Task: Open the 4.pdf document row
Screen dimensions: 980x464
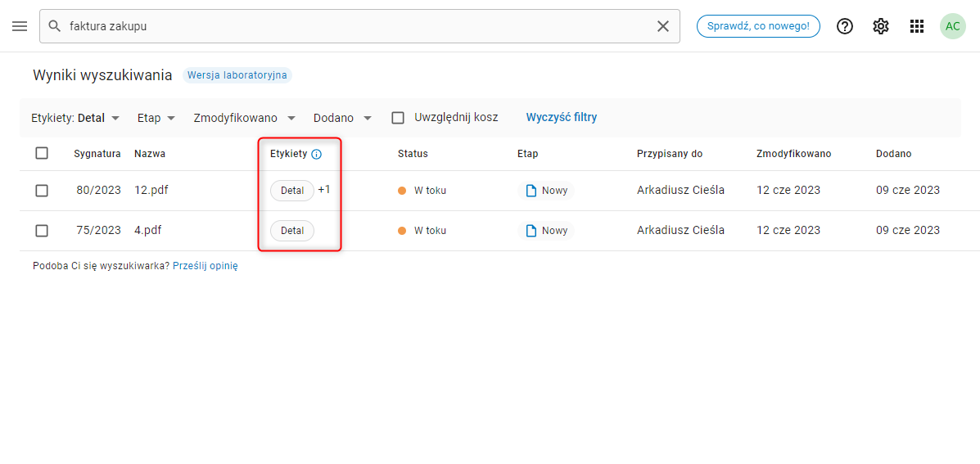Action: (148, 230)
